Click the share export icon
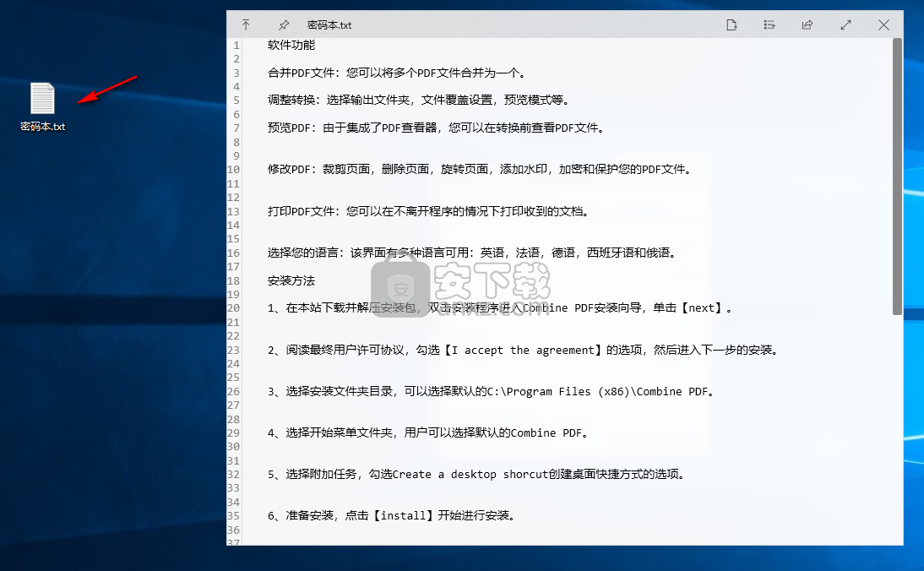 coord(807,24)
